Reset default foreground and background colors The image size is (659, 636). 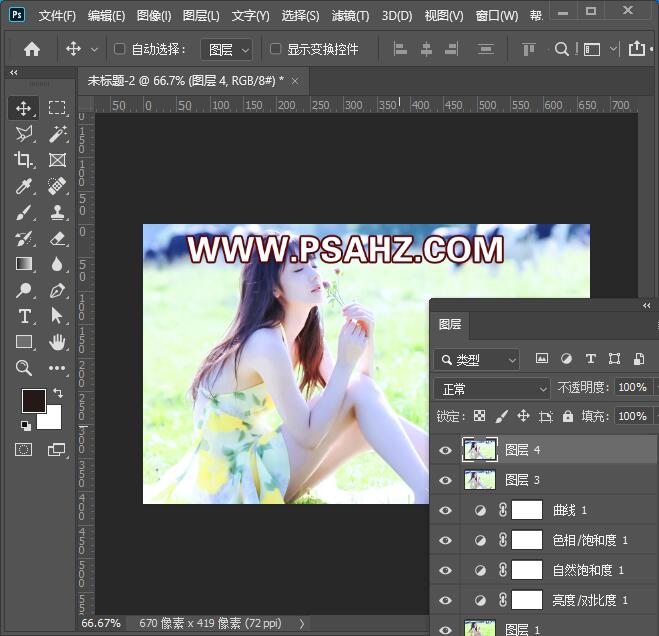[26, 425]
